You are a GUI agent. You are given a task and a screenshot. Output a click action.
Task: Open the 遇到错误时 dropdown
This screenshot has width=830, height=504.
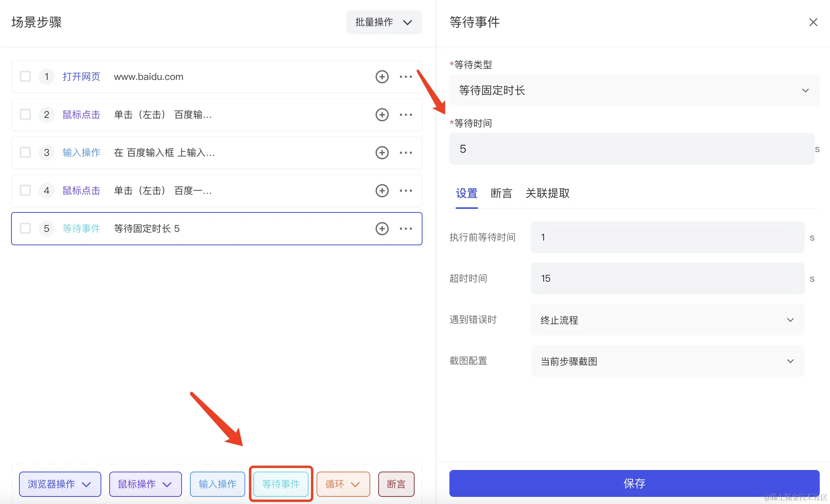pos(667,320)
